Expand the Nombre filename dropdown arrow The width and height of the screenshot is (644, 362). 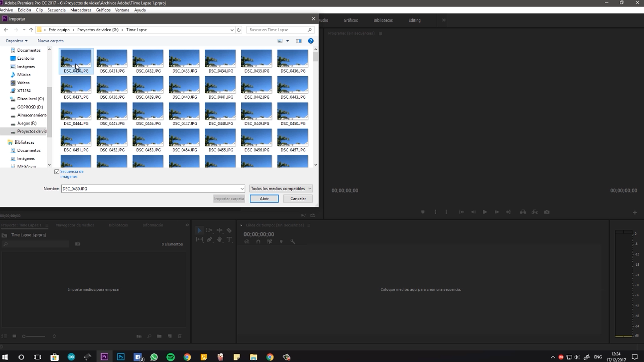point(242,189)
